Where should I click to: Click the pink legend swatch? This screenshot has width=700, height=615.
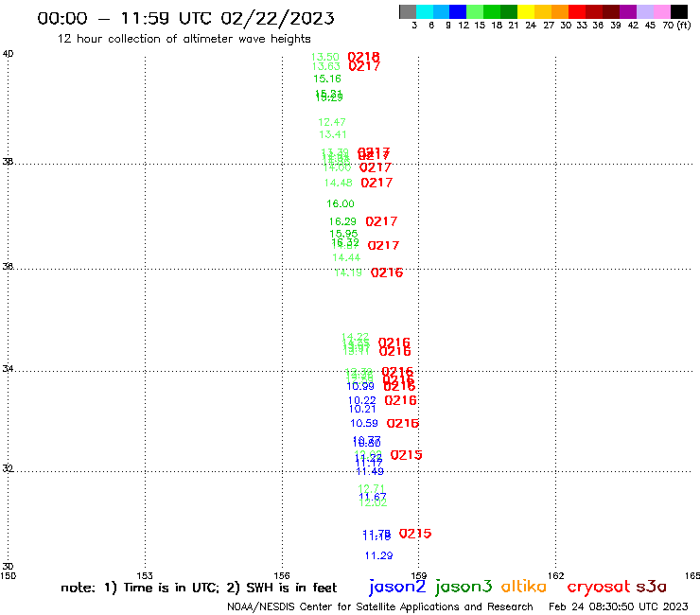[x=661, y=11]
